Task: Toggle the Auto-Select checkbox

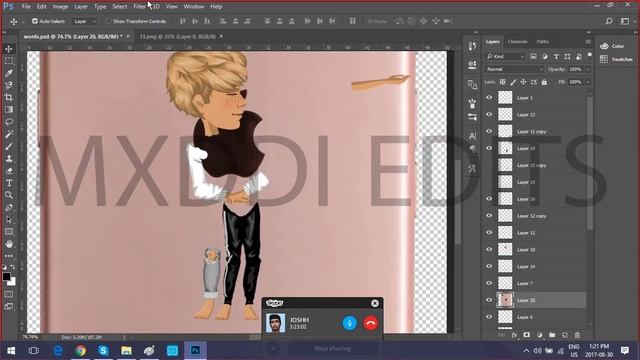Action: (35, 21)
